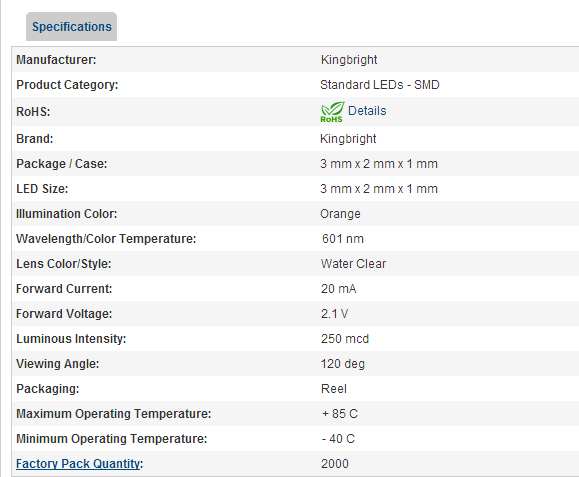
Task: Select the + 85 C maximum temperature value
Action: point(340,414)
